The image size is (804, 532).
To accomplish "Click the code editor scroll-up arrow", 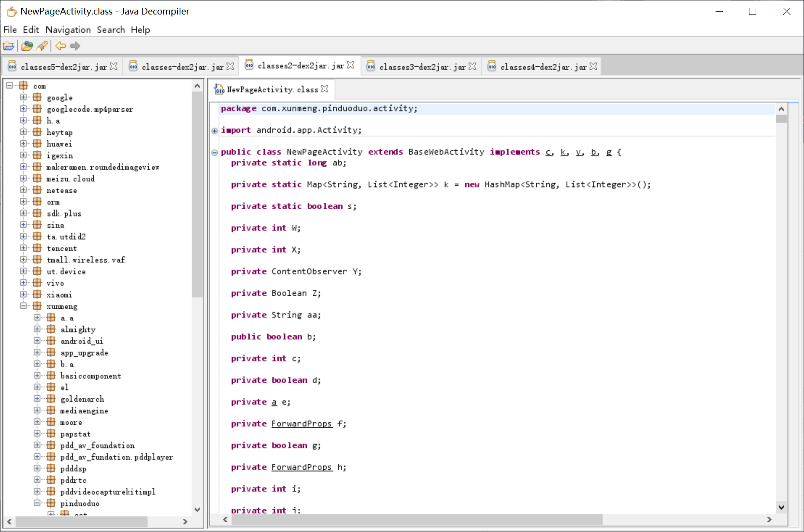I will click(781, 109).
